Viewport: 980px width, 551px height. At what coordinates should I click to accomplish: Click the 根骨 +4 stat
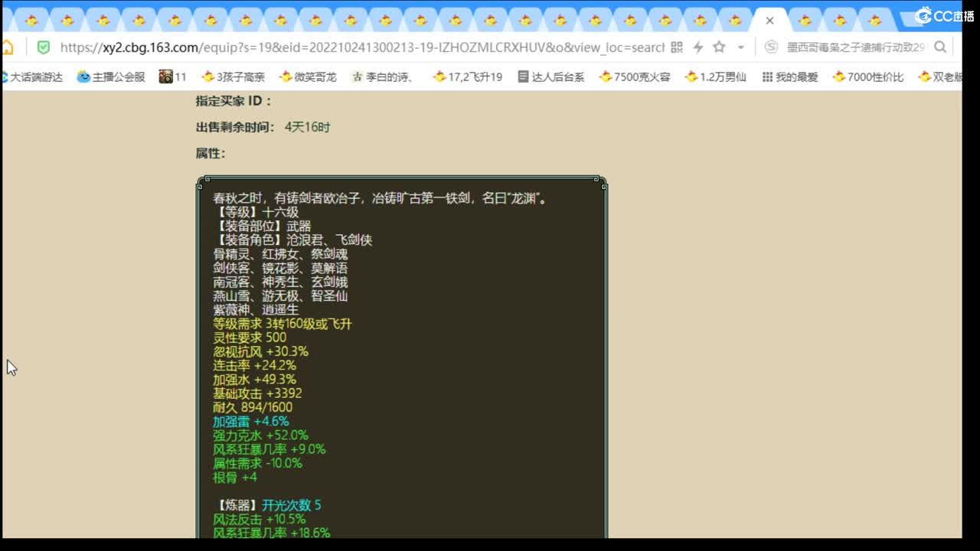[235, 477]
